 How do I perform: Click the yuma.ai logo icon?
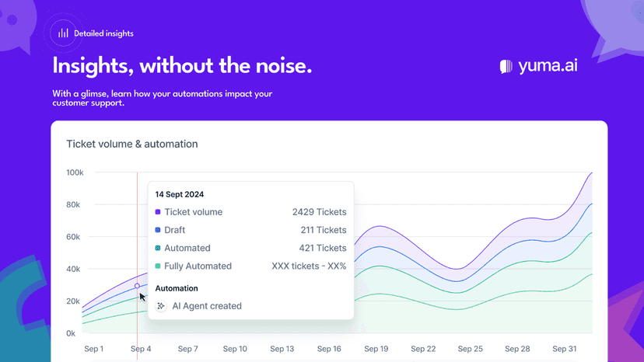506,67
